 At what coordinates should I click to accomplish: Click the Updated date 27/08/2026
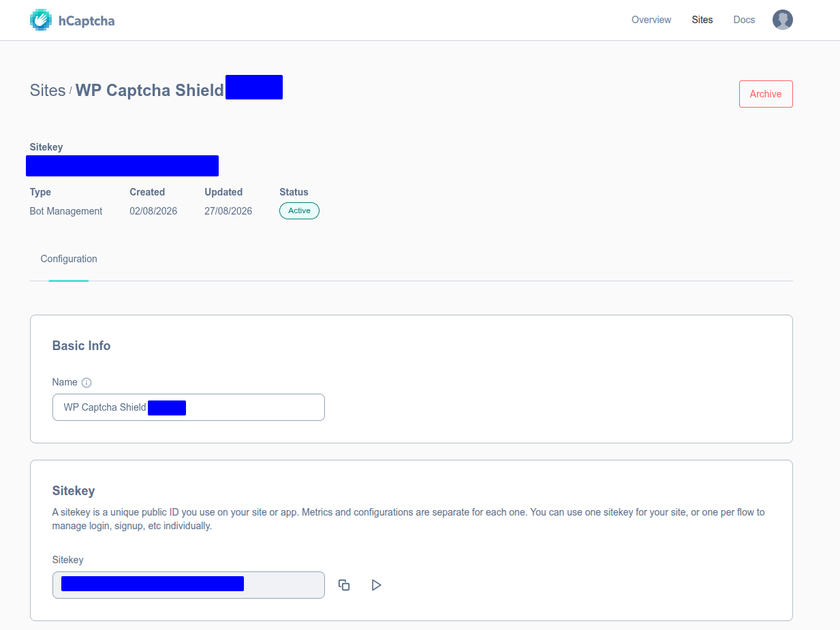pos(228,211)
